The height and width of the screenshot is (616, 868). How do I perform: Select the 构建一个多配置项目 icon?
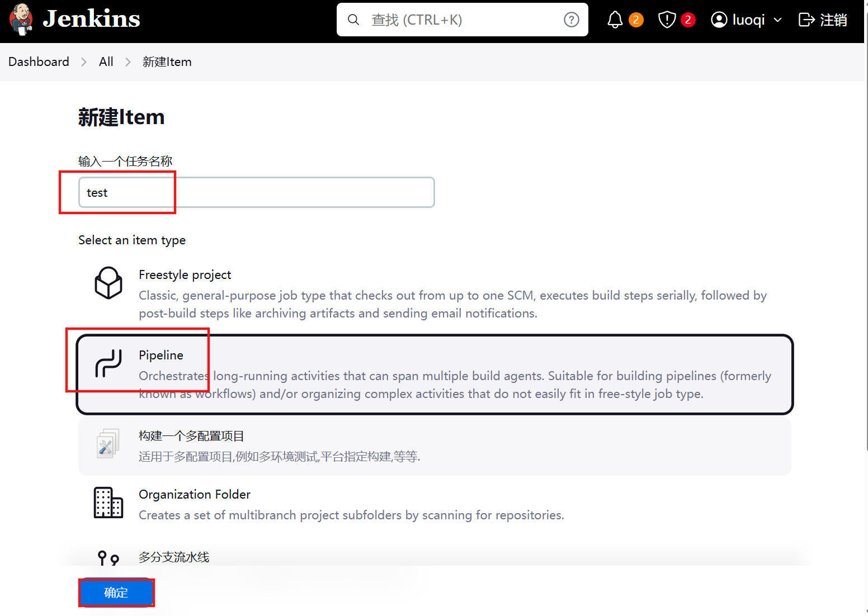pyautogui.click(x=108, y=444)
